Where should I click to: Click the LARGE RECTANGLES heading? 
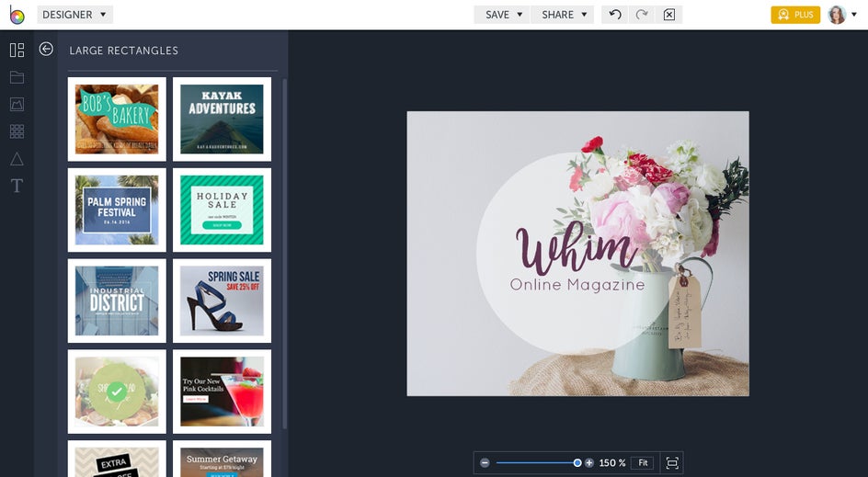pos(124,51)
